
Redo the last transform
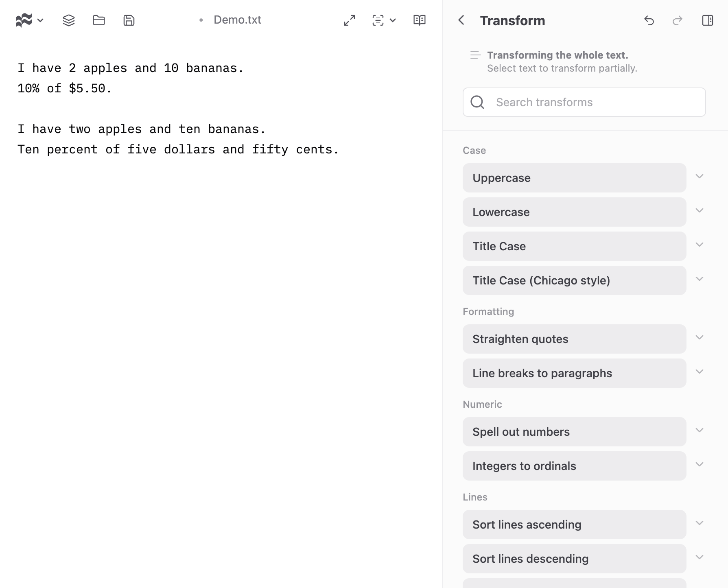pos(677,21)
